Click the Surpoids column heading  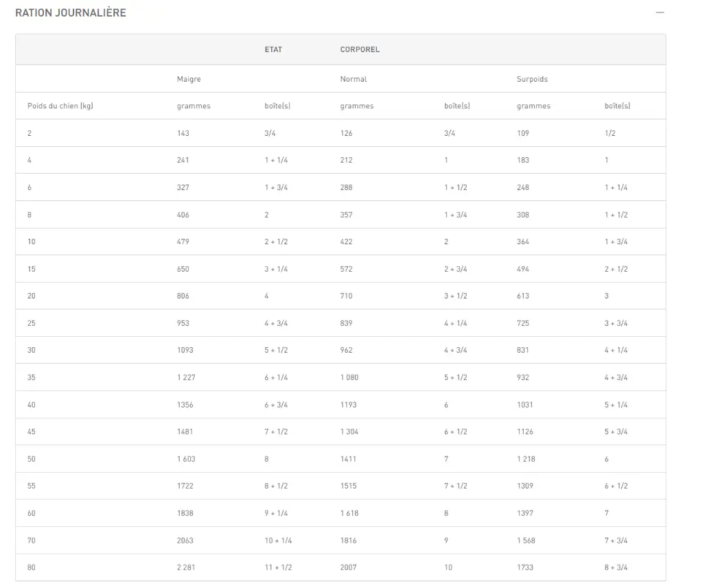[532, 79]
